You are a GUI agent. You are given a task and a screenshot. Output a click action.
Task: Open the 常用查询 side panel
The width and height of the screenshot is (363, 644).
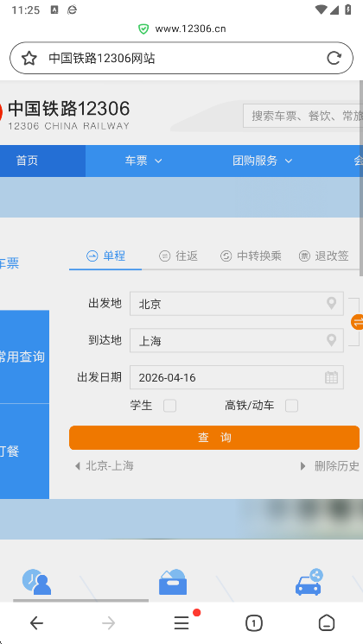click(24, 357)
